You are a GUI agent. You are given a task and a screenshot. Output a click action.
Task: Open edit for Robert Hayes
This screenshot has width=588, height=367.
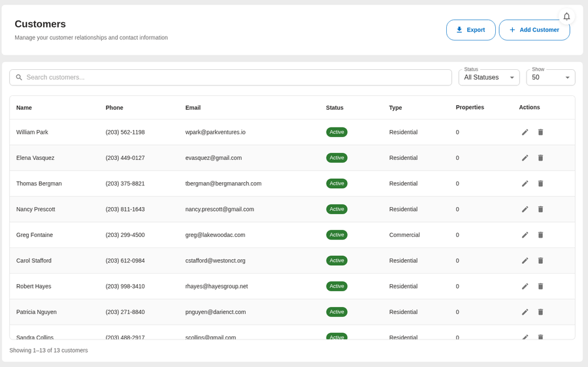click(525, 286)
